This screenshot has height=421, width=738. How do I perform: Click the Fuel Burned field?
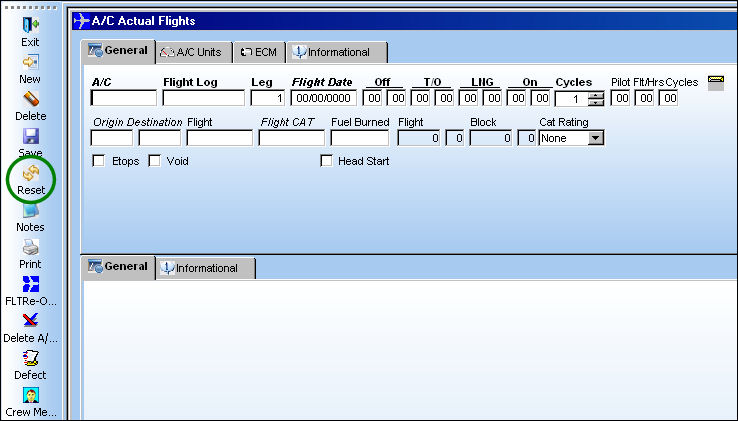[x=360, y=138]
